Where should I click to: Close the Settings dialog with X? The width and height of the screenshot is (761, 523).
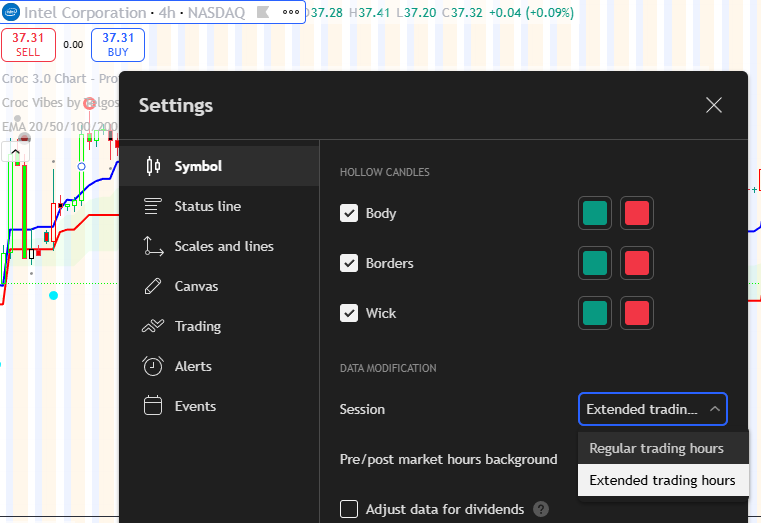coord(714,105)
